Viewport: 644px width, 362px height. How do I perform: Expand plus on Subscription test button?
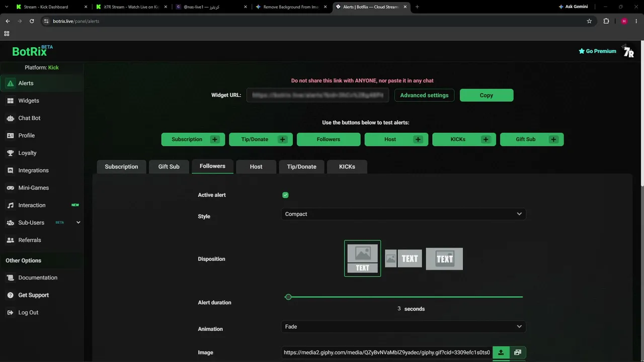[x=215, y=139]
